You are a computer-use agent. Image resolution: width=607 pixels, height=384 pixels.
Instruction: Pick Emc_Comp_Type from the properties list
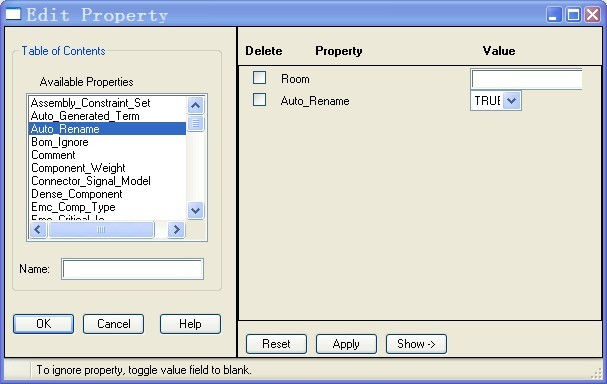[x=107, y=207]
